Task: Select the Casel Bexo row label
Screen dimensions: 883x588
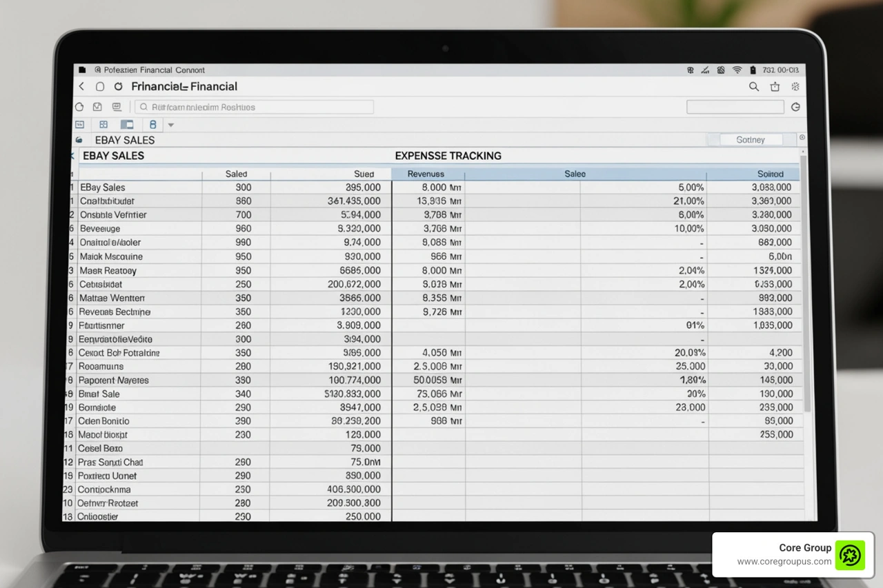Action: (x=100, y=449)
